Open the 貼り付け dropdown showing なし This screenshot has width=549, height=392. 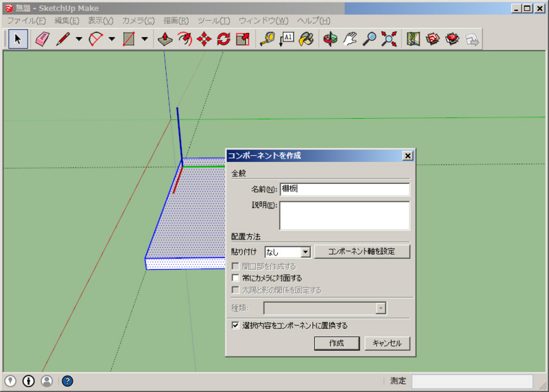tap(288, 252)
